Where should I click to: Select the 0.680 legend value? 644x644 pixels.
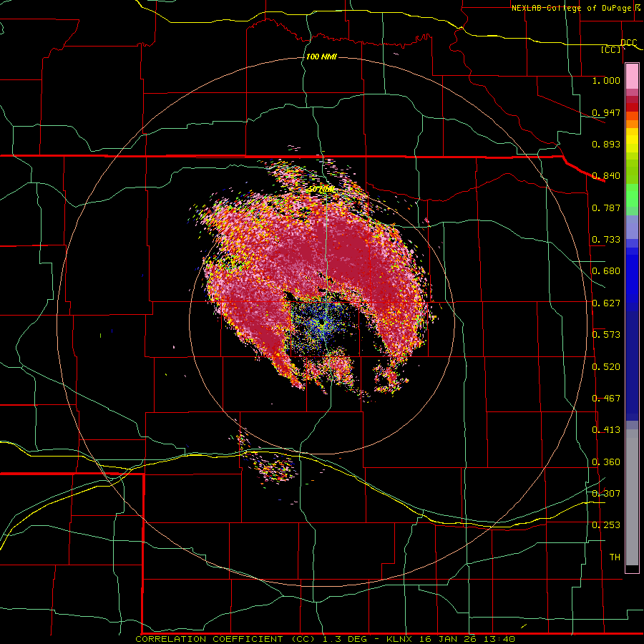tap(606, 271)
